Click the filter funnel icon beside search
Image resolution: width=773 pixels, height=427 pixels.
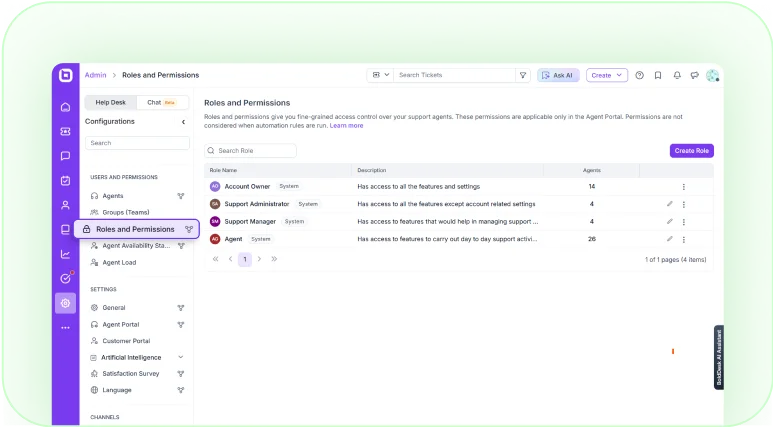click(x=523, y=75)
